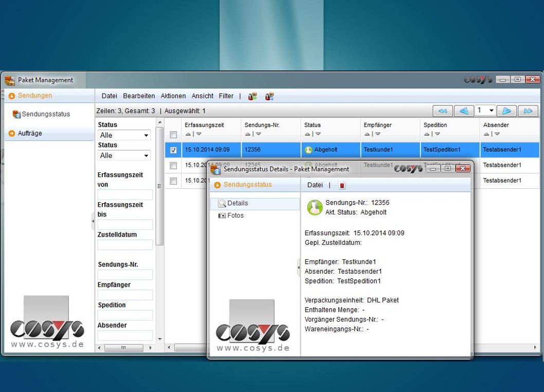Open the page number dropdown showing 1
The height and width of the screenshot is (392, 544).
coord(485,111)
